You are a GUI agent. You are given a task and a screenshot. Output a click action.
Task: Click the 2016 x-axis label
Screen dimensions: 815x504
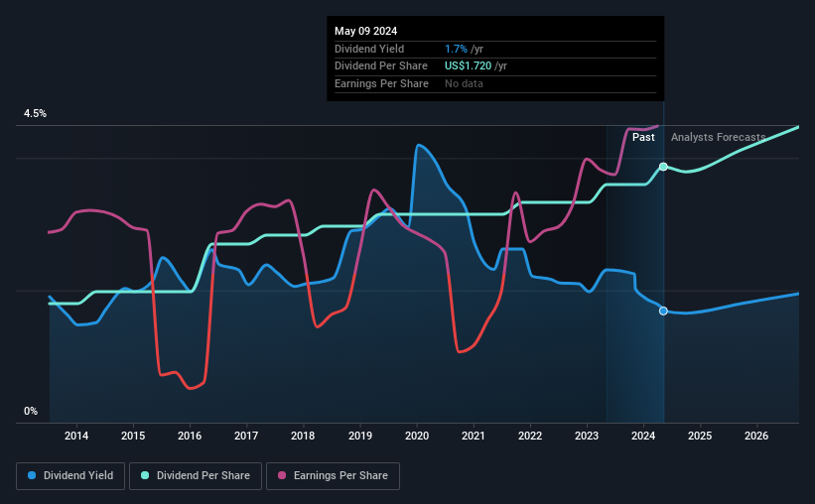190,436
